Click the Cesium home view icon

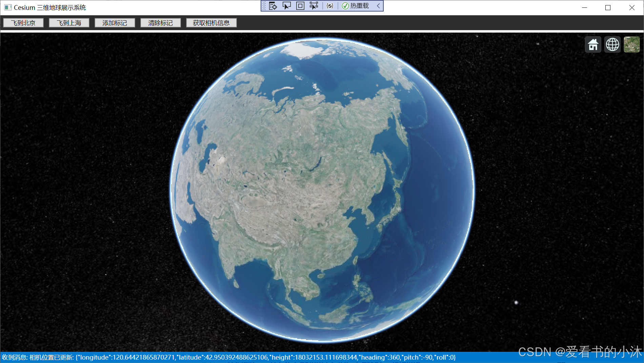[x=593, y=44]
